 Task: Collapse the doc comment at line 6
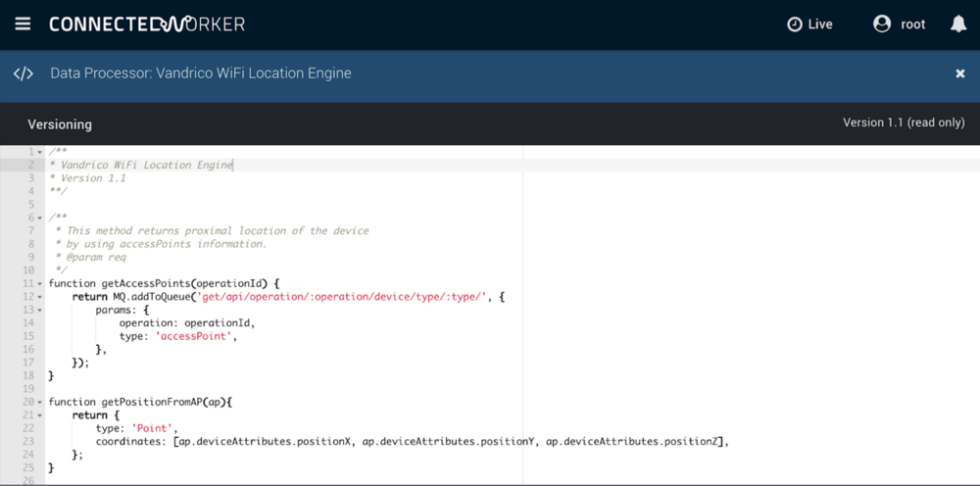click(40, 218)
